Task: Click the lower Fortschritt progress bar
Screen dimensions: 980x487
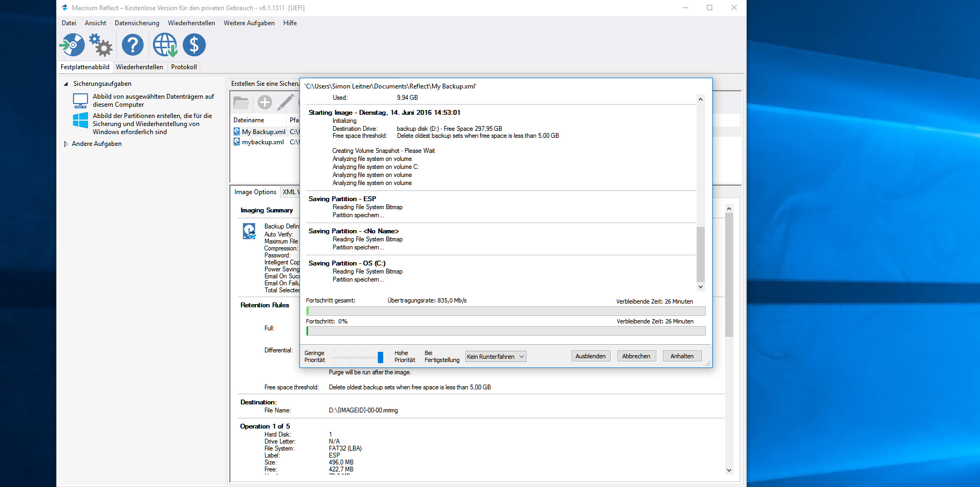Action: pos(506,331)
